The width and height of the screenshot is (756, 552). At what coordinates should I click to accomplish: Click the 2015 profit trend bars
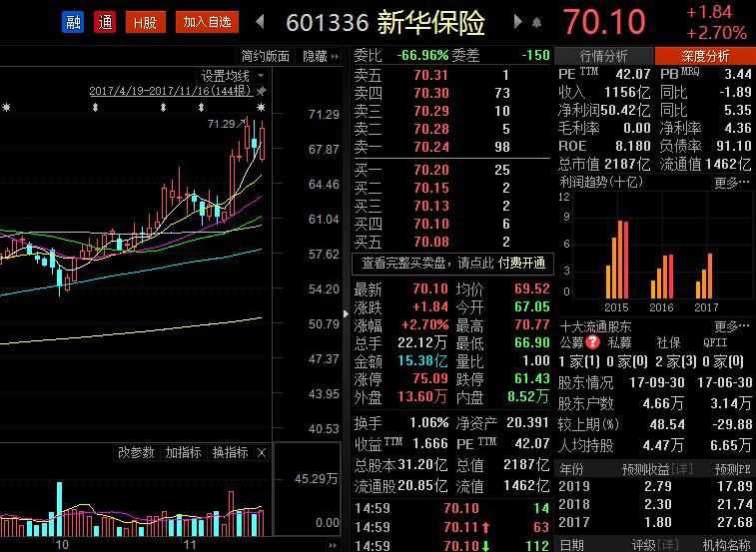pyautogui.click(x=617, y=260)
